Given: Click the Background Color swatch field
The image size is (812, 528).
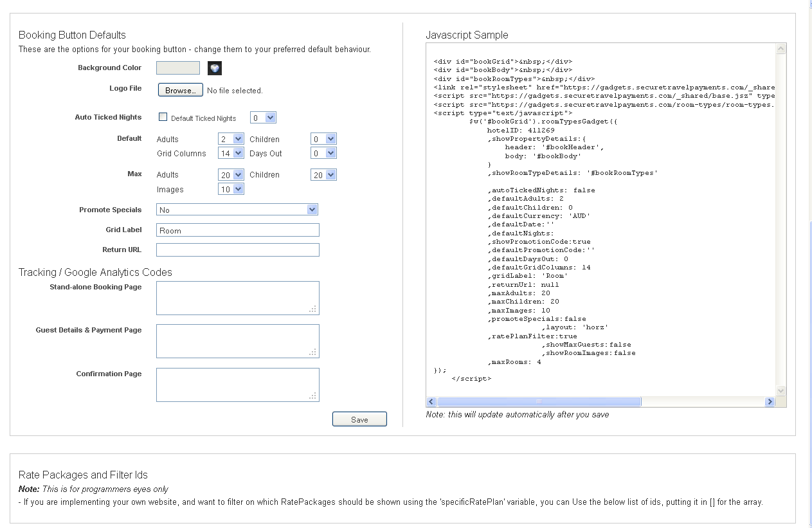Looking at the screenshot, I should tap(178, 68).
